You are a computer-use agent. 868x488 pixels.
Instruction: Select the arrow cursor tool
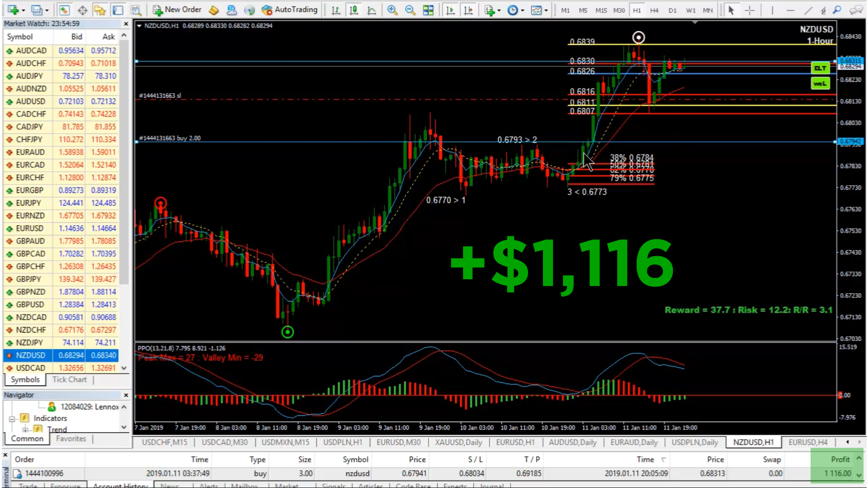(x=731, y=9)
